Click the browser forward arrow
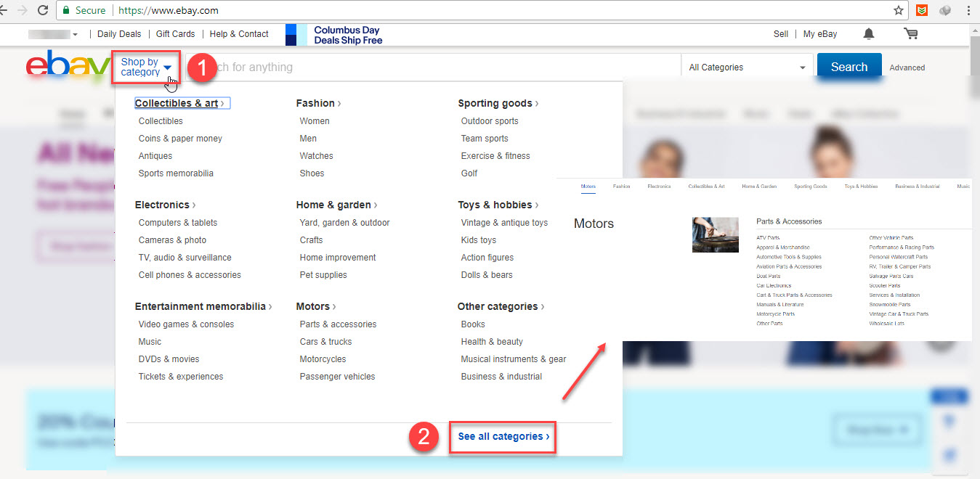980x479 pixels. point(23,10)
